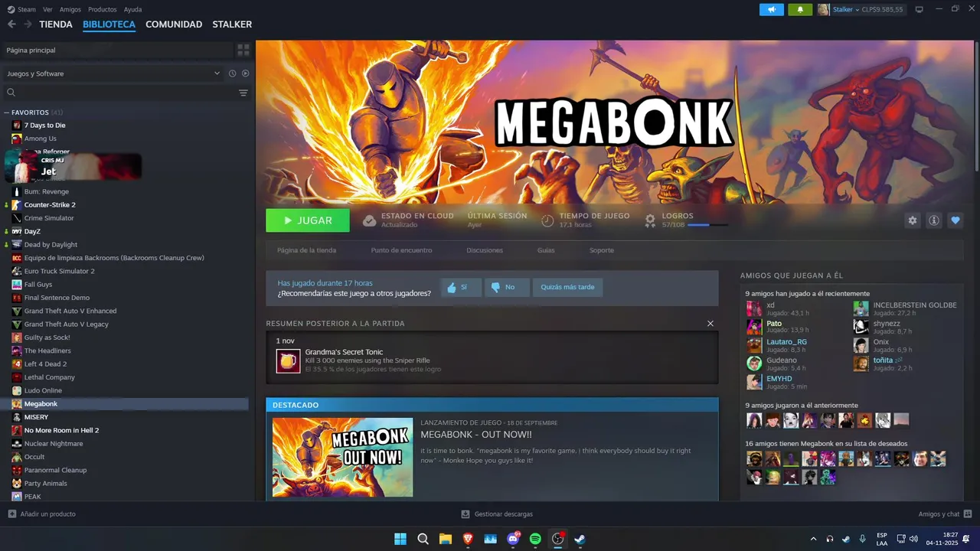Open MEGABONK OUT NOW news thumbnail
The height and width of the screenshot is (551, 980).
[342, 458]
